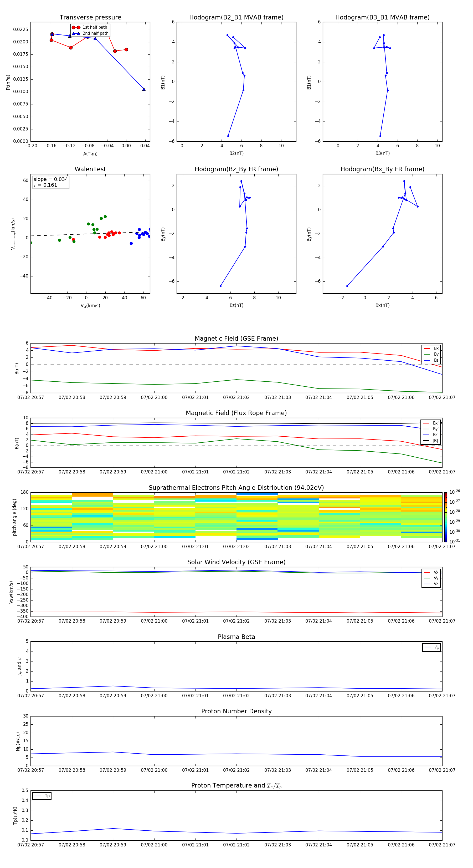
Task: Select the '1st half path' legend entry
Action: click(x=90, y=27)
